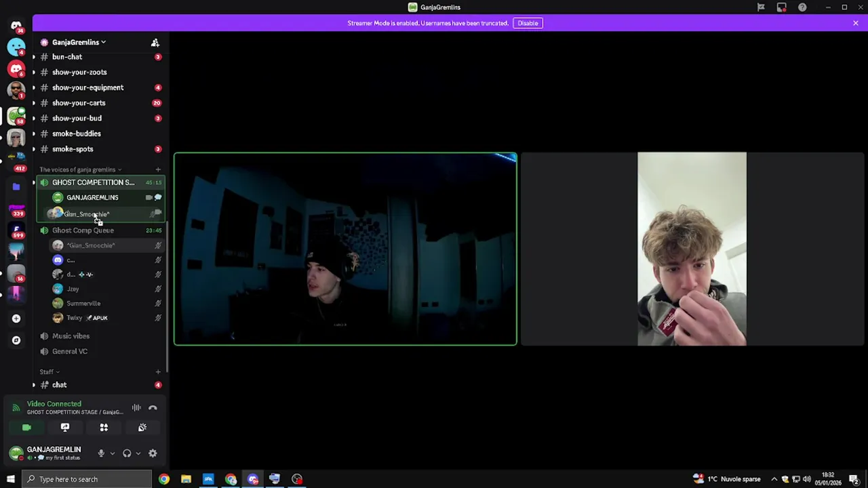Open Windows Start menu
Image resolution: width=868 pixels, height=488 pixels.
point(10,479)
